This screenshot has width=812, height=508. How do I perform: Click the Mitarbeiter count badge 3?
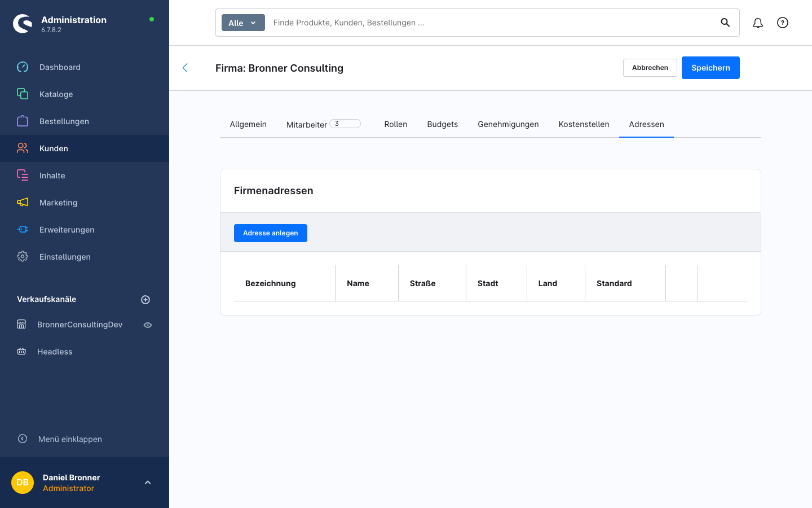coord(345,124)
